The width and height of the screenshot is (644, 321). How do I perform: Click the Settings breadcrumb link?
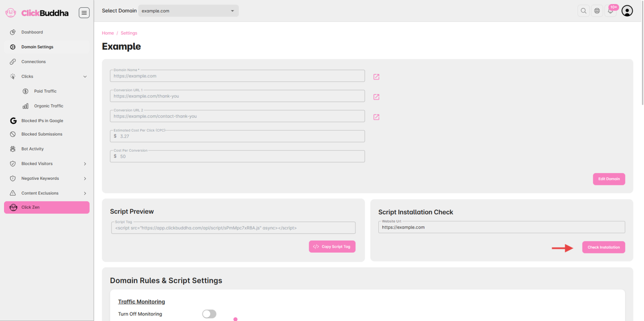click(129, 33)
